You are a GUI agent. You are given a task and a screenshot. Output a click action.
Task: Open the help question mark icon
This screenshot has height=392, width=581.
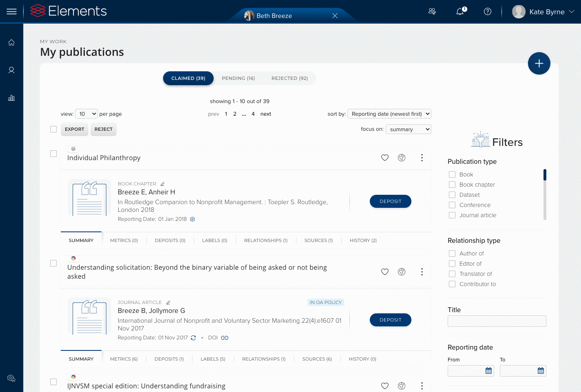tap(487, 11)
